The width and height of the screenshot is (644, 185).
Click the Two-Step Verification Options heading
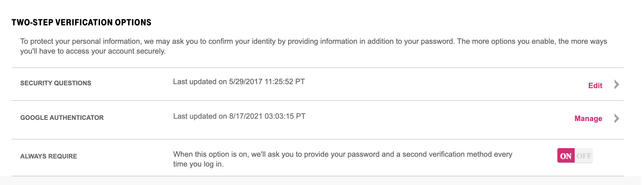(x=81, y=22)
